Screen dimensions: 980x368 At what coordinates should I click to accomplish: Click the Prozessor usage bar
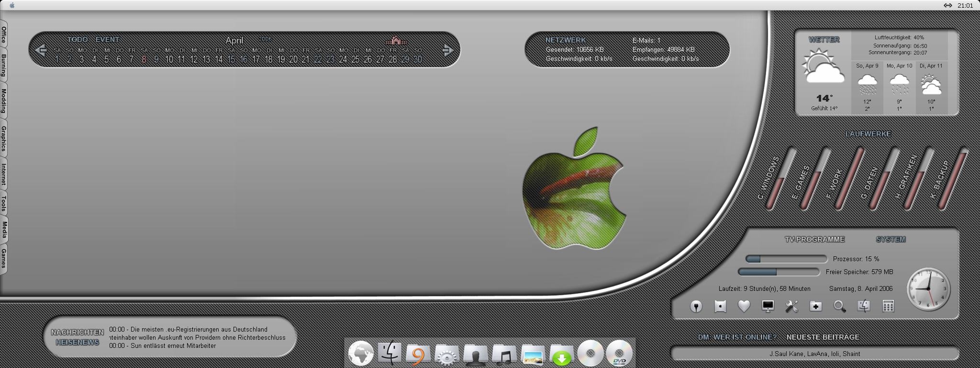pyautogui.click(x=786, y=259)
